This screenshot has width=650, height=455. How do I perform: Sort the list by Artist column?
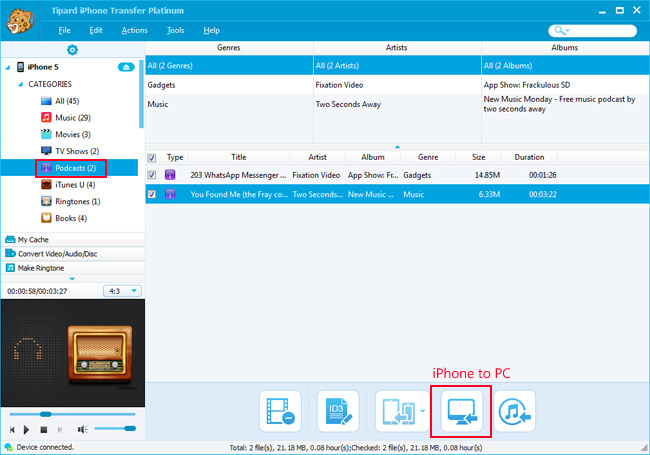317,157
